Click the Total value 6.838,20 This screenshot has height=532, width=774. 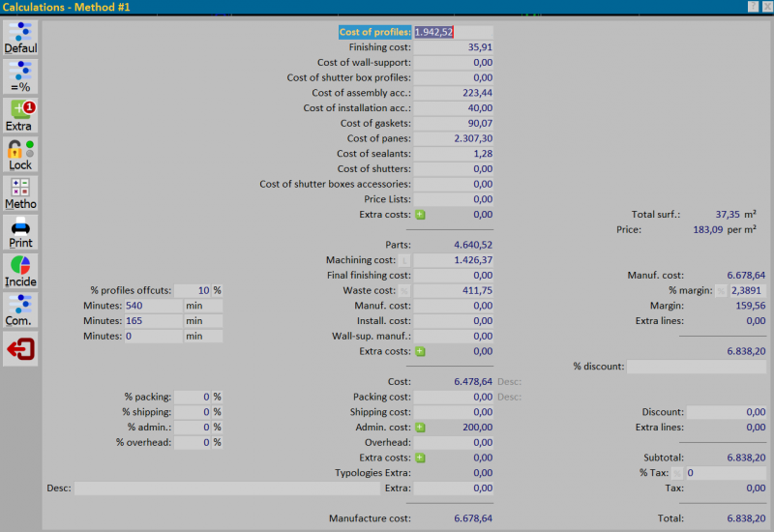(746, 518)
